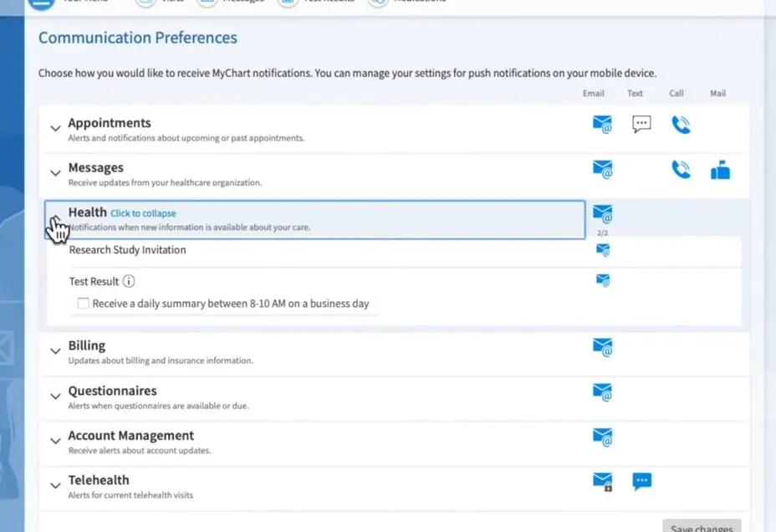Open the Test Result info tooltip
776x532 pixels.
[x=129, y=281]
